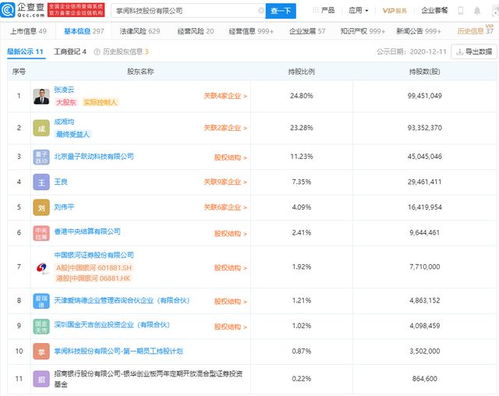Screen dimensions: 499x396
Task: Switch to the 经营风险 20 tab
Action: [x=196, y=31]
